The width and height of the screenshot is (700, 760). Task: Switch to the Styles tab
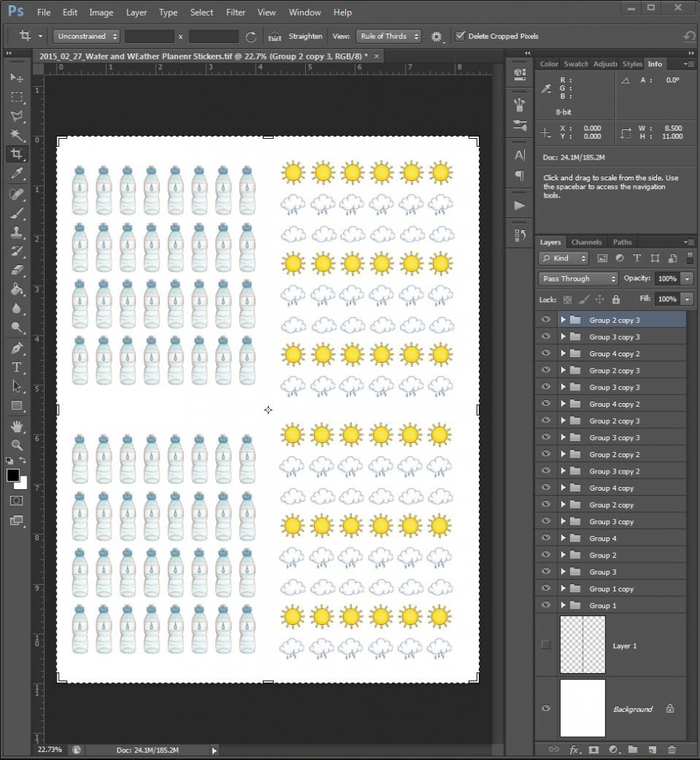pyautogui.click(x=632, y=64)
